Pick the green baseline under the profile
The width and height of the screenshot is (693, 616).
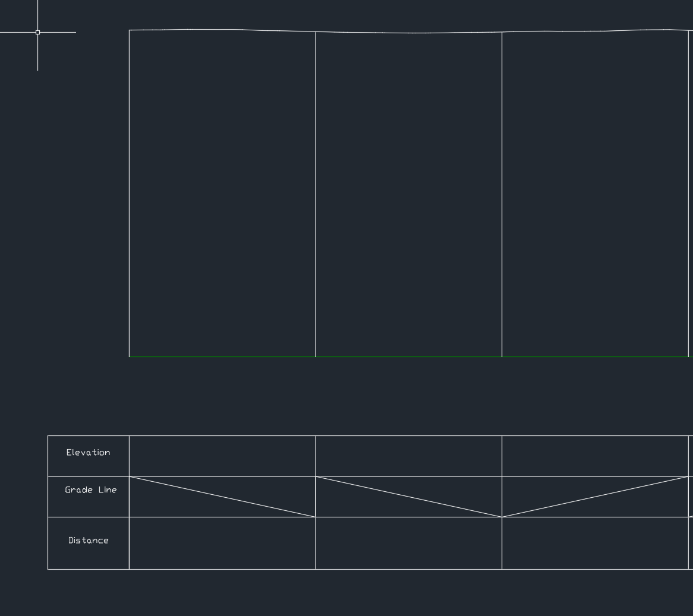(411, 356)
